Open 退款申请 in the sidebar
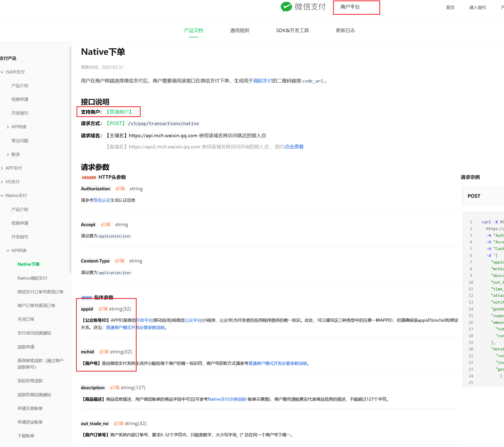 click(x=26, y=347)
